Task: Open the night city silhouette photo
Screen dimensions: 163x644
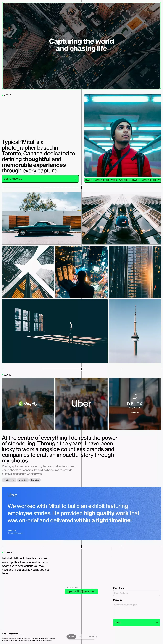Action: click(81, 272)
